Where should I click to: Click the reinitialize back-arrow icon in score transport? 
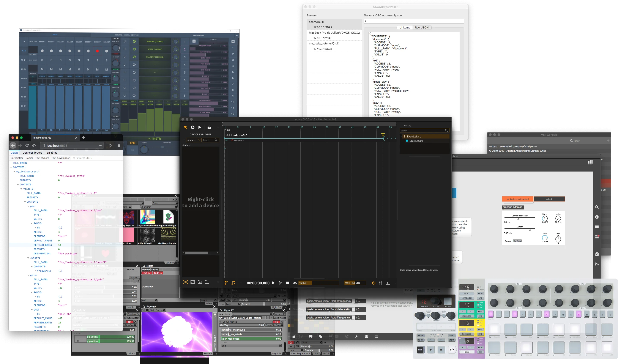295,283
